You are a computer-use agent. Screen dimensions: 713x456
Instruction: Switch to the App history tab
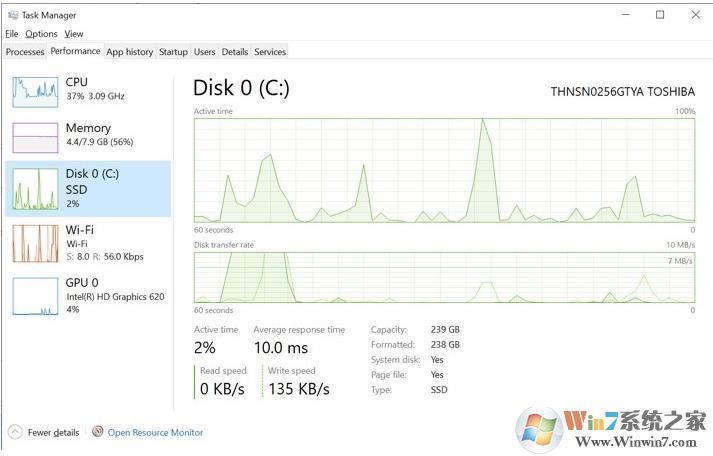tap(130, 52)
